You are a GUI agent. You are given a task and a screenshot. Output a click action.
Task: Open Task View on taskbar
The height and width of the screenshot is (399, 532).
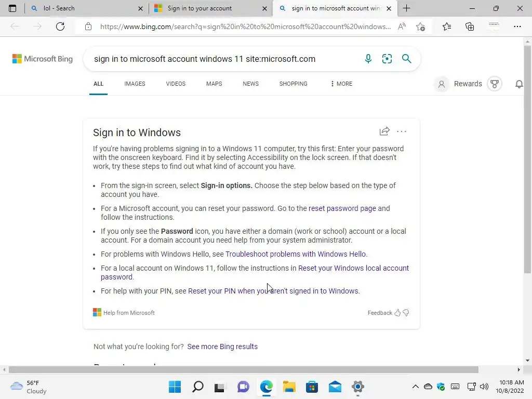pos(220,387)
